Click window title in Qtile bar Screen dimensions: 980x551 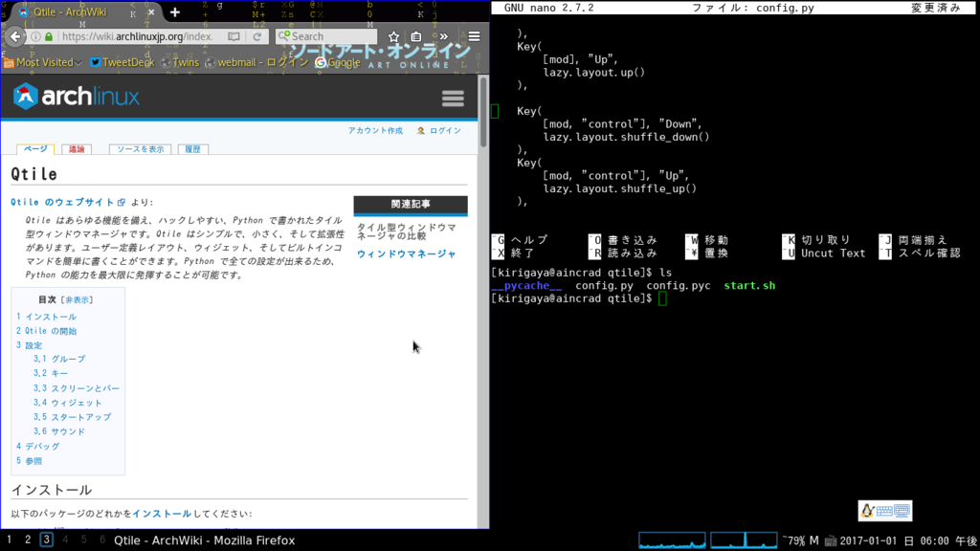(205, 540)
